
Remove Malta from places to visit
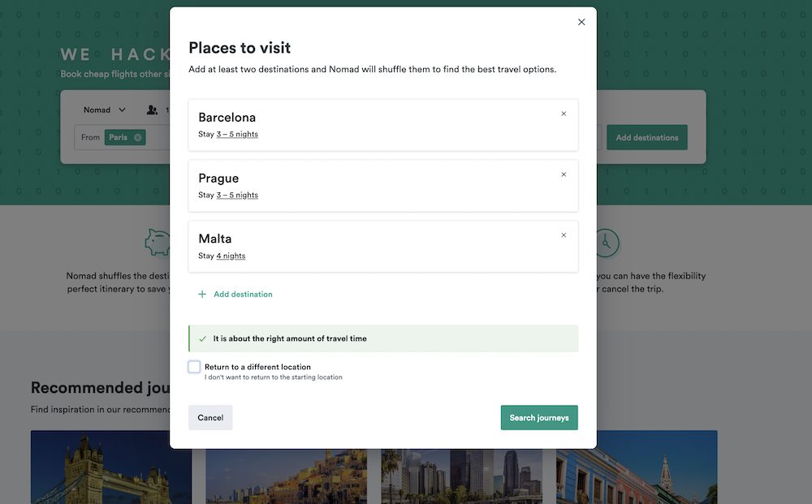(564, 235)
